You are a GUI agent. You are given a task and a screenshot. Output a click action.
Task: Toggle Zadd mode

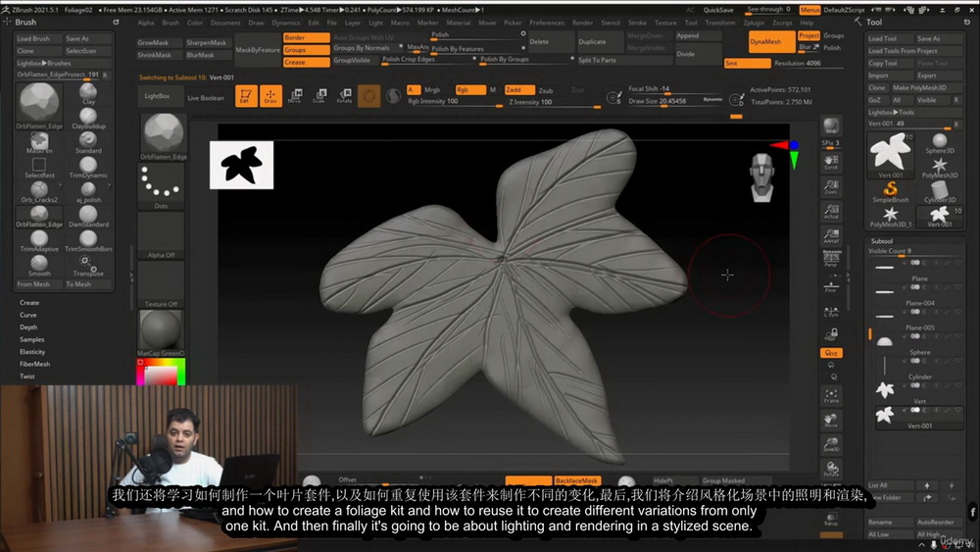519,90
